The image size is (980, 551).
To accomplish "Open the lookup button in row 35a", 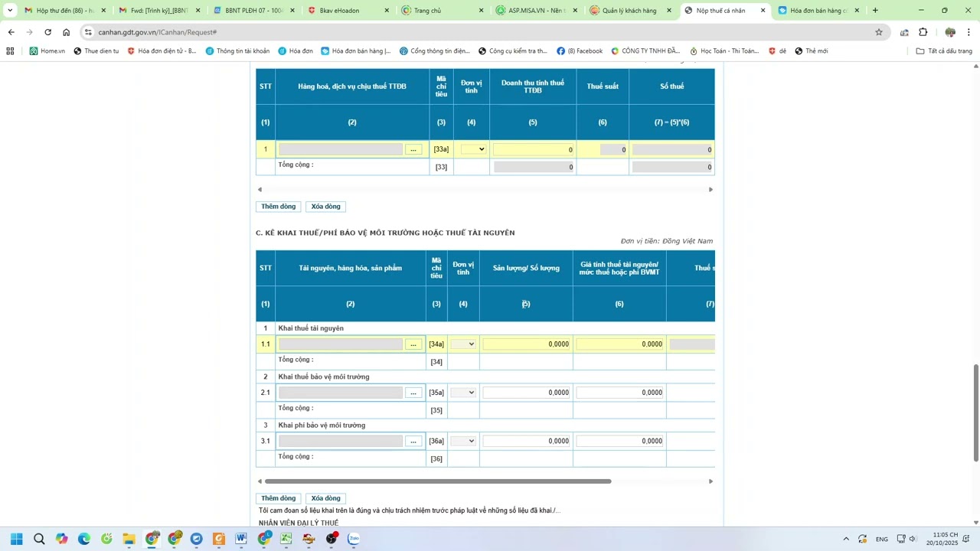I will pyautogui.click(x=413, y=393).
